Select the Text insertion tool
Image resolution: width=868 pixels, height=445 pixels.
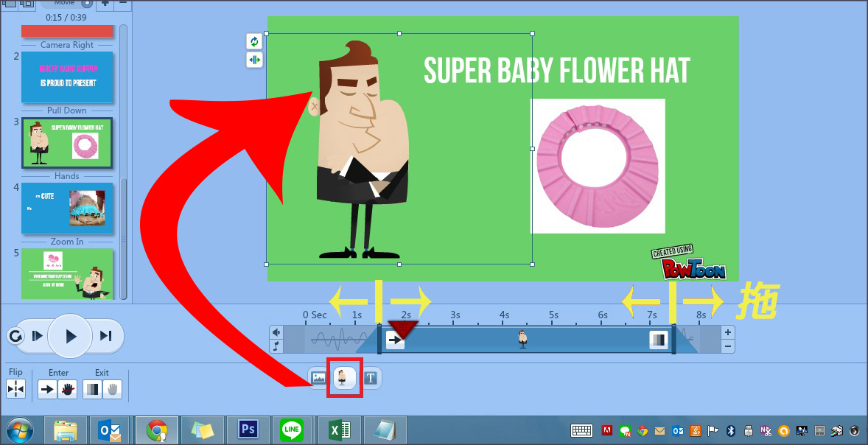tap(371, 378)
